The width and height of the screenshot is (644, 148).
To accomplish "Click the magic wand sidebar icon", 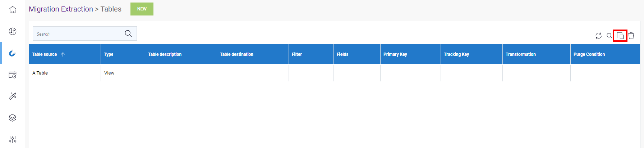I will [13, 96].
